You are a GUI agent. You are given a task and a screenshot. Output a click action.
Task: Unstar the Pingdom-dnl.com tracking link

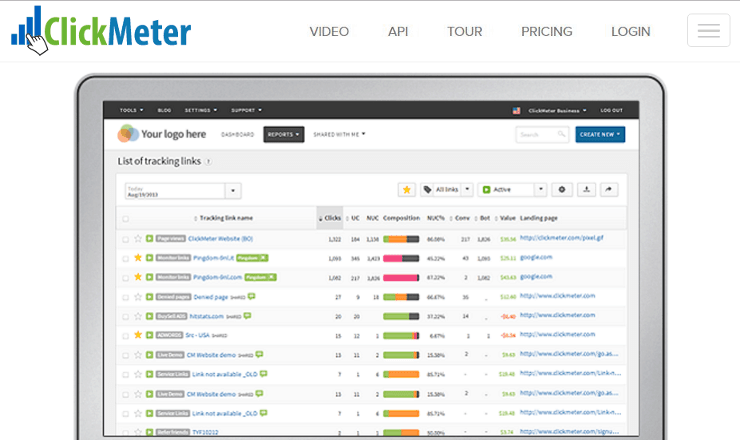click(x=138, y=277)
